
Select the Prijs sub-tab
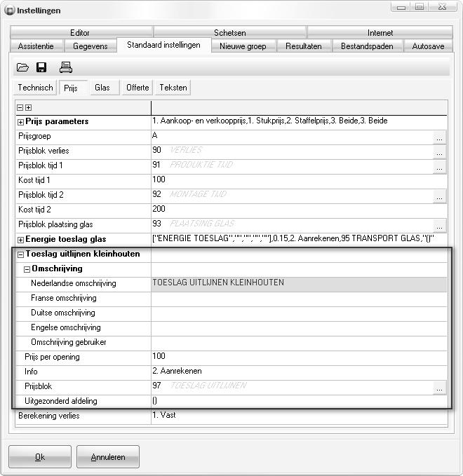pyautogui.click(x=73, y=88)
